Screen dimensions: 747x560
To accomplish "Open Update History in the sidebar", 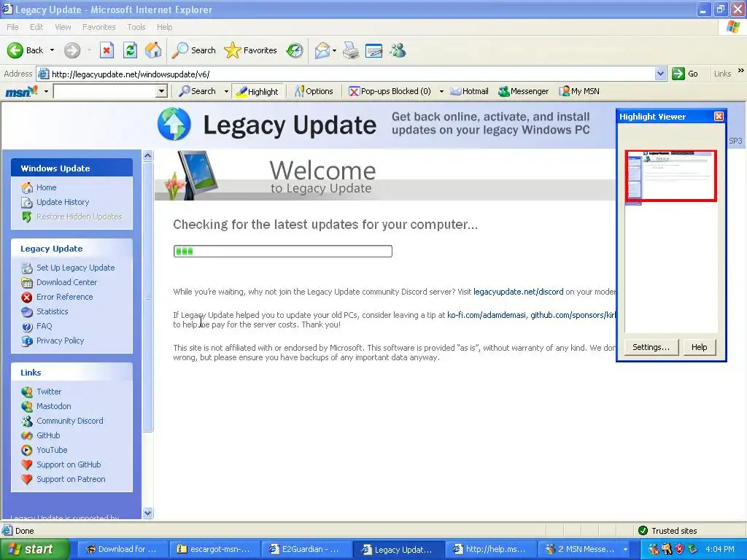I will (63, 202).
